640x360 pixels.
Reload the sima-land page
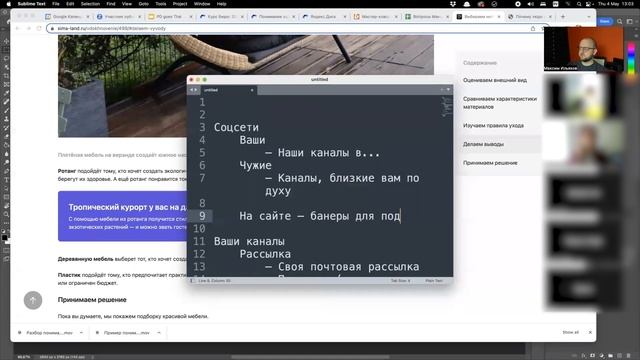[39, 28]
